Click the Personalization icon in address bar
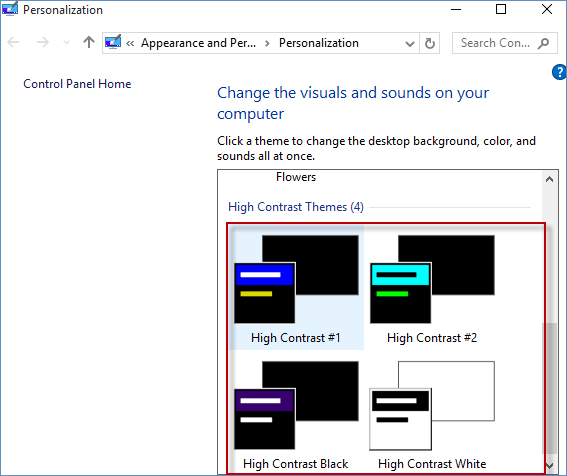 [113, 43]
